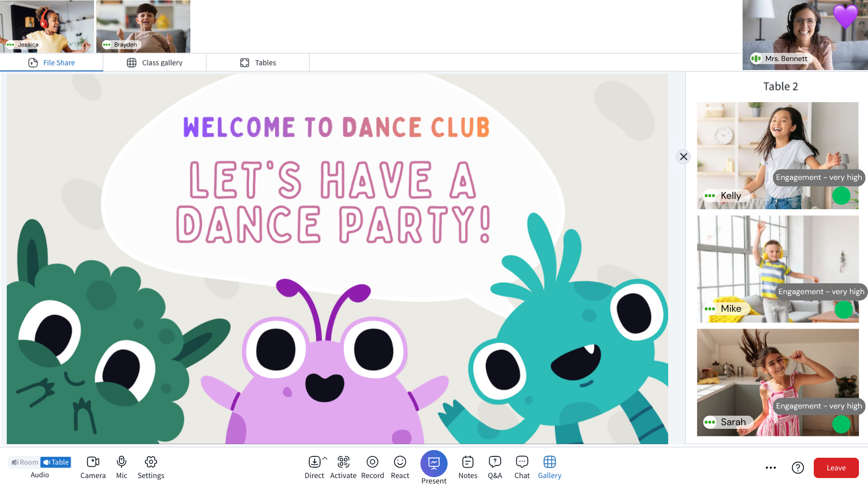Image resolution: width=868 pixels, height=488 pixels.
Task: Click the Table 2 heading
Action: [780, 86]
